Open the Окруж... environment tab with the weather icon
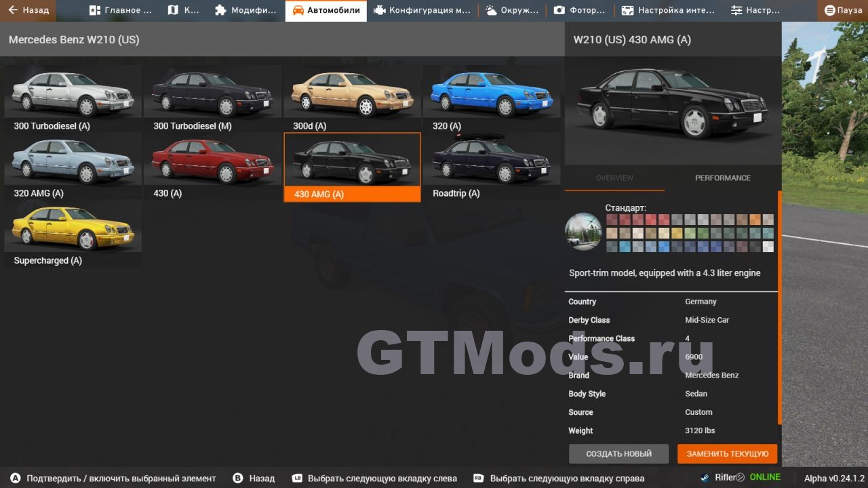This screenshot has height=488, width=868. coord(511,10)
